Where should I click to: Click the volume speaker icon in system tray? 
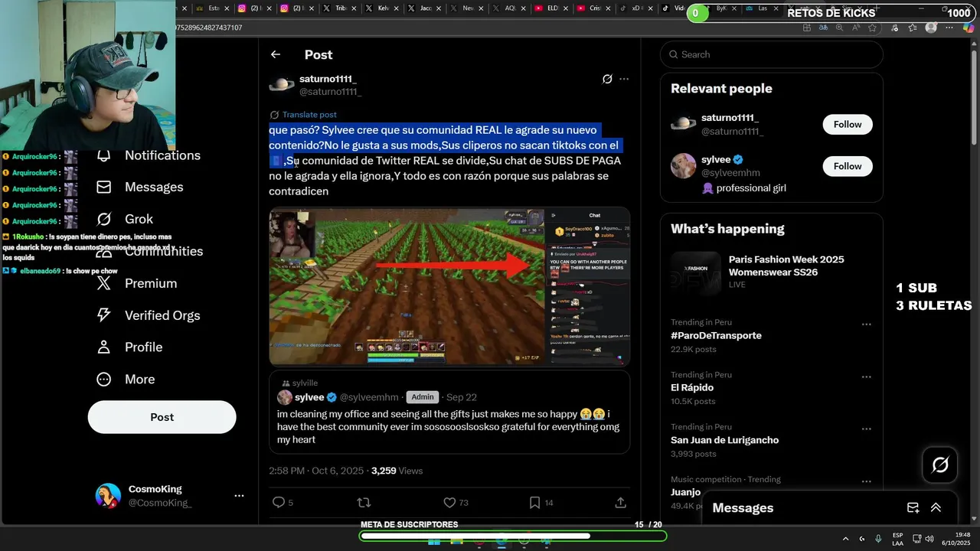[928, 539]
